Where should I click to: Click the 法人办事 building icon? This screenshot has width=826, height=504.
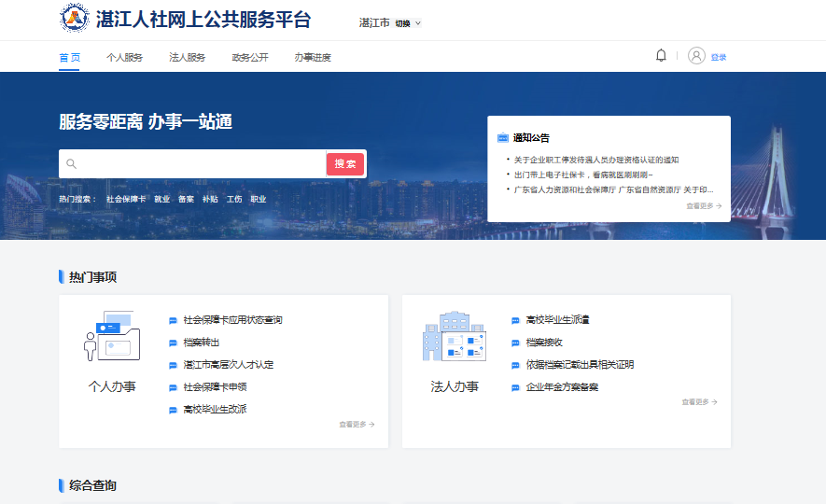tap(455, 338)
